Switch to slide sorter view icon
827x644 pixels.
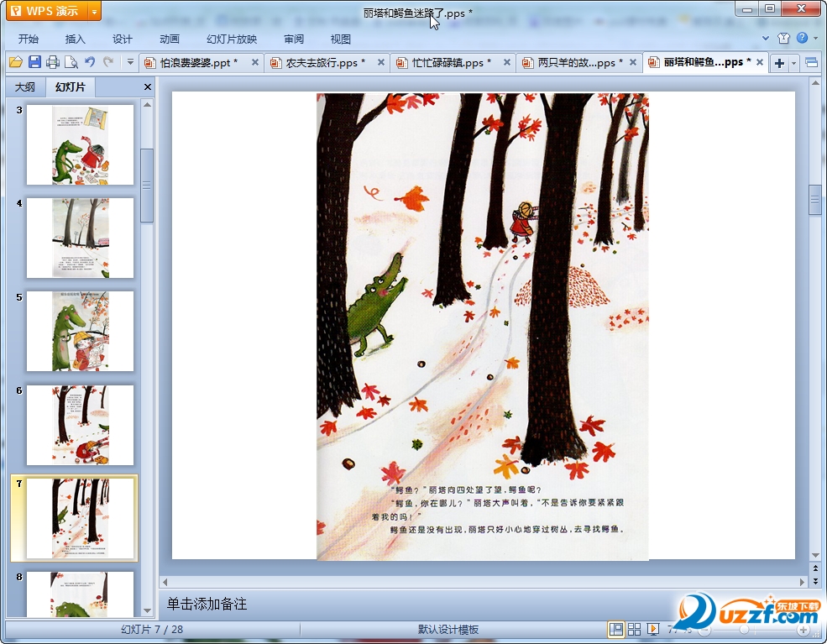pos(634,629)
